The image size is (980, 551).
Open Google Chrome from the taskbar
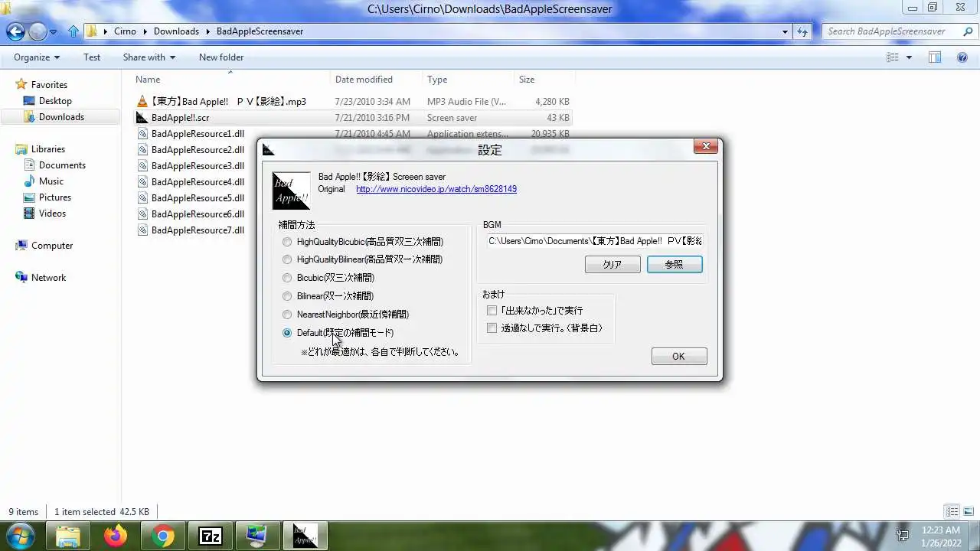(162, 536)
